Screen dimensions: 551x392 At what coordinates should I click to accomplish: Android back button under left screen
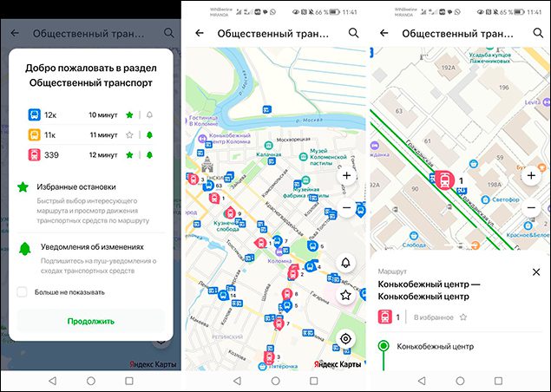[52, 381]
